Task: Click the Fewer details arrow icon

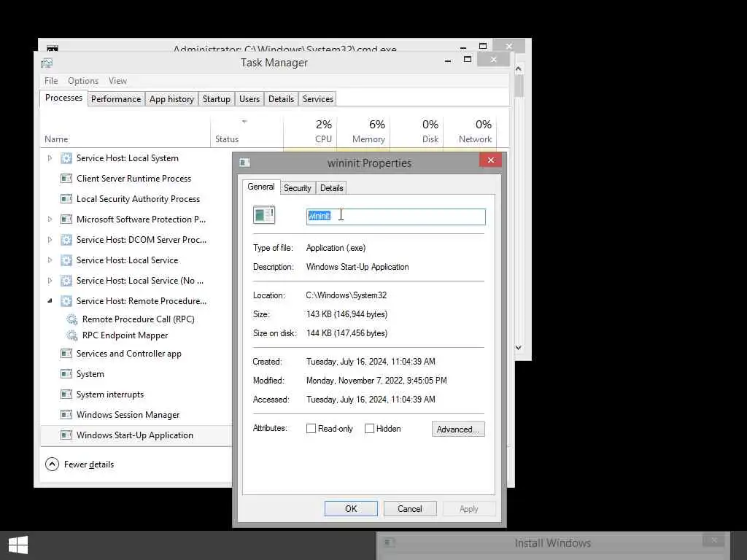Action: [52, 464]
